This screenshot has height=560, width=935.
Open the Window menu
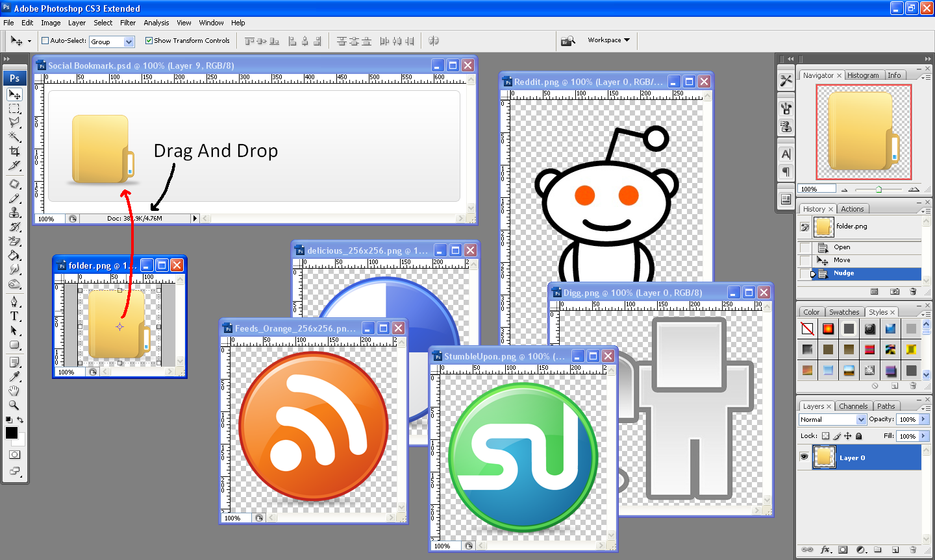point(211,23)
